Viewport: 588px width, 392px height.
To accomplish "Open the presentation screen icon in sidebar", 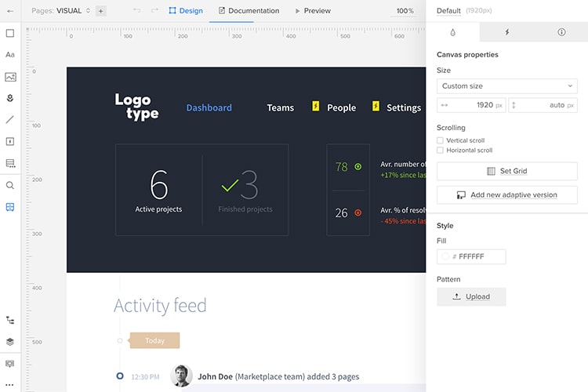I will [x=10, y=364].
